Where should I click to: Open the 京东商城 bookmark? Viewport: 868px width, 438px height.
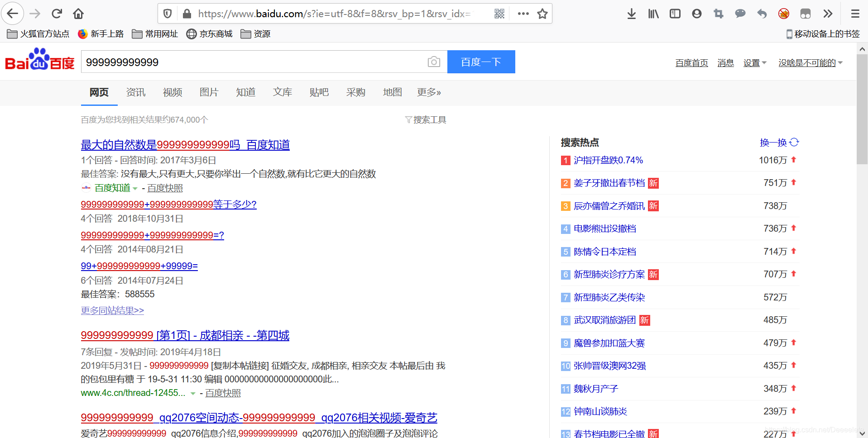coord(209,34)
